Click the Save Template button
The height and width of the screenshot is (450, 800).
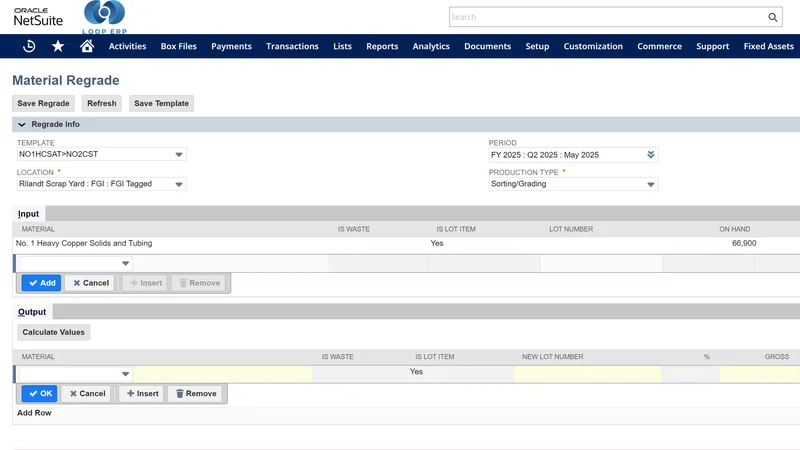pos(161,103)
